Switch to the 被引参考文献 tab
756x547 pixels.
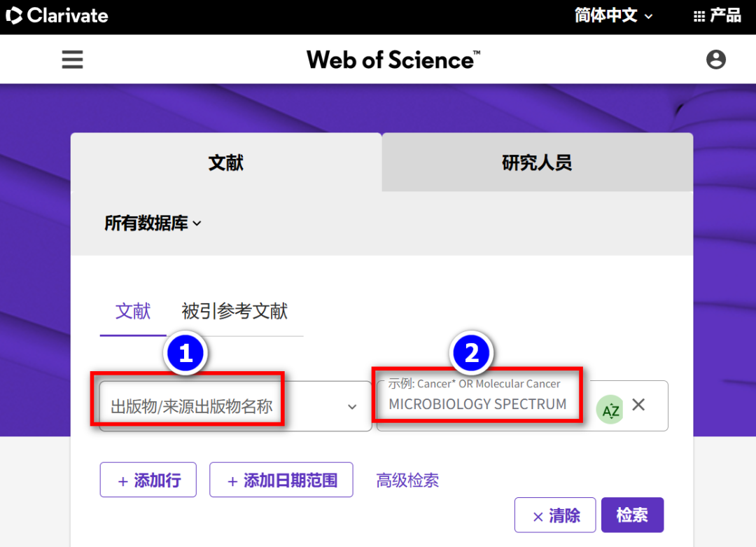point(234,312)
